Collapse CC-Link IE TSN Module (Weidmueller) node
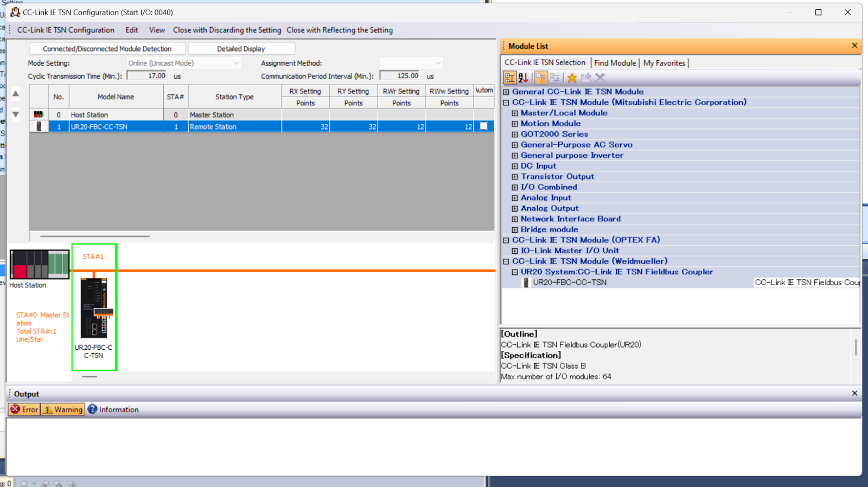This screenshot has width=868, height=487. click(x=506, y=261)
